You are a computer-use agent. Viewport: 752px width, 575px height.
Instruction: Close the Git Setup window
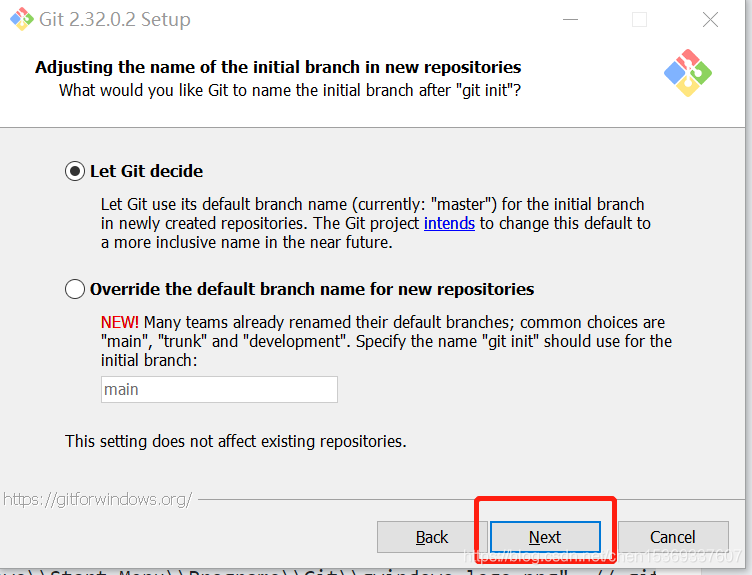point(710,20)
